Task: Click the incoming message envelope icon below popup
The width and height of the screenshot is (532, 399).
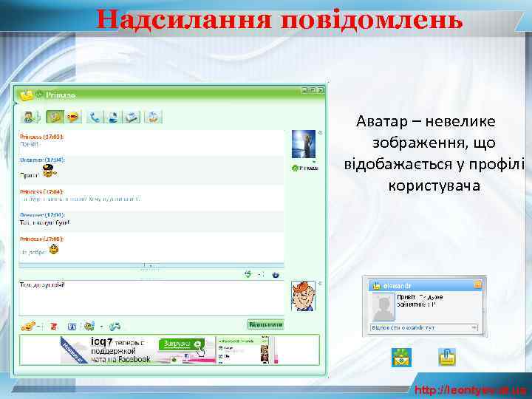Action: 402,358
